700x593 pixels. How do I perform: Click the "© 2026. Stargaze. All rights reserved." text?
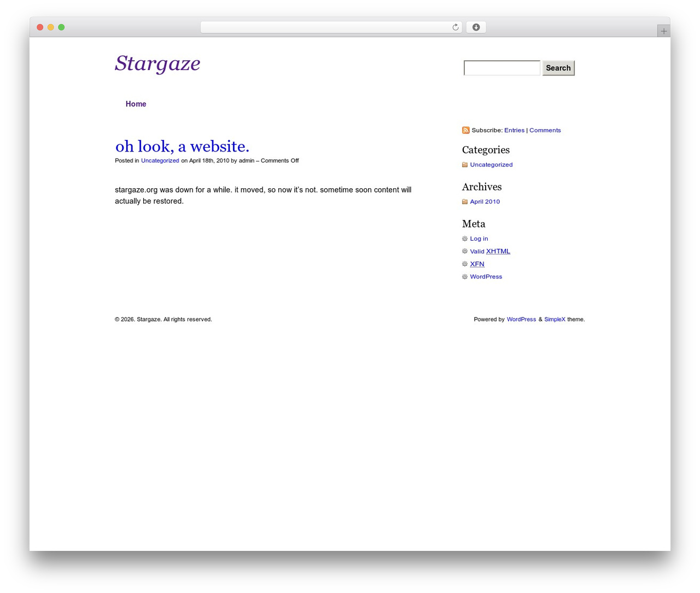point(164,319)
